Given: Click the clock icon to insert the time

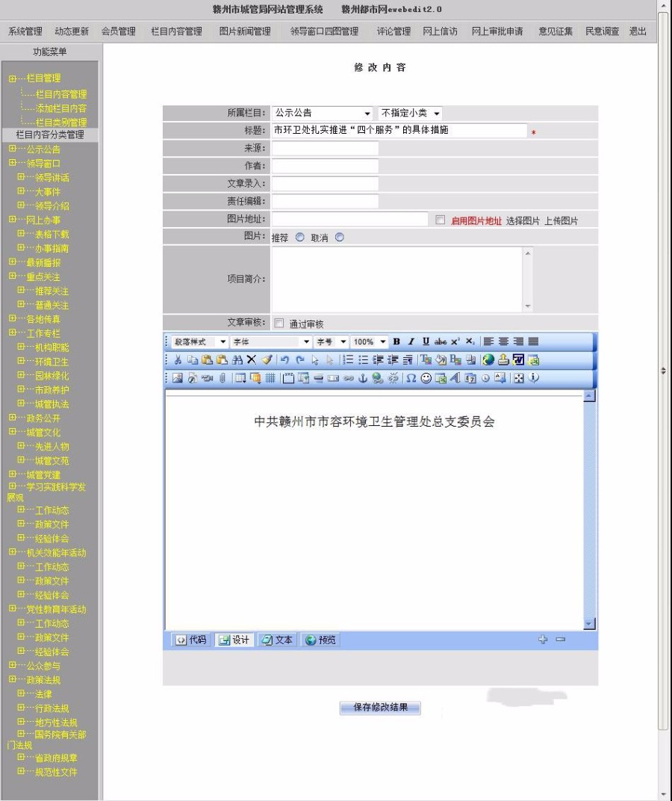Looking at the screenshot, I should click(x=485, y=378).
